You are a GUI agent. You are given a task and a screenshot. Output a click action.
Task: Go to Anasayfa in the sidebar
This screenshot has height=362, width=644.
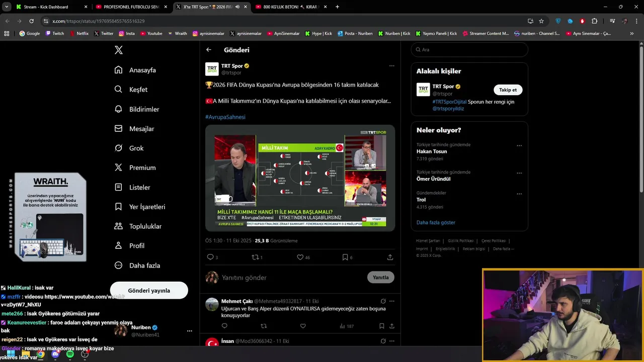point(135,70)
